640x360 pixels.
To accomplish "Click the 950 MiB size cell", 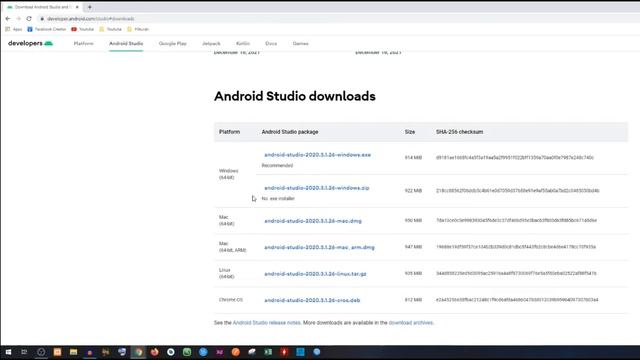I will point(413,220).
